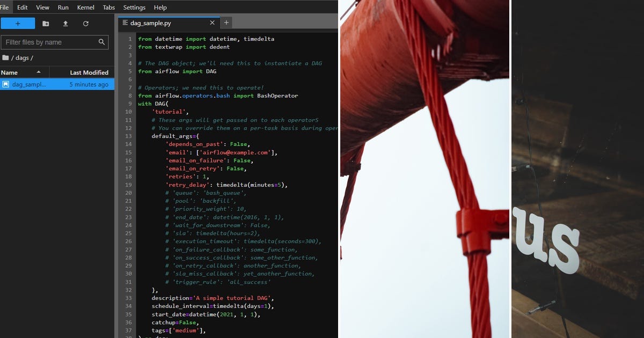Open the Help menu

click(x=160, y=7)
